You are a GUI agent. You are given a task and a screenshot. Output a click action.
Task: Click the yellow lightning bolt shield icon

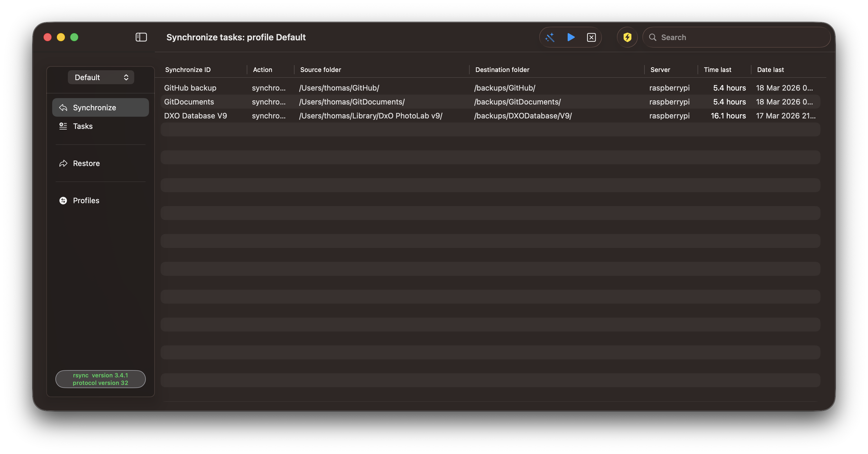click(627, 37)
